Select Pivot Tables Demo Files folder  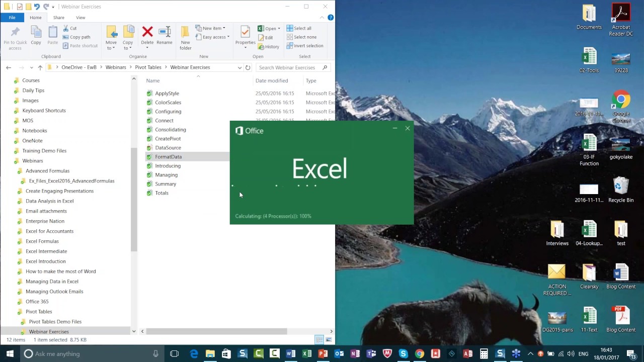pos(55,322)
